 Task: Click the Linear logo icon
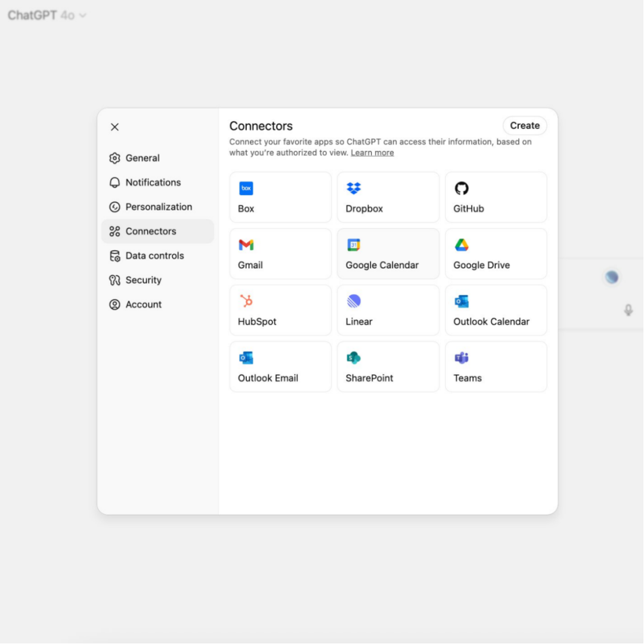[354, 301]
